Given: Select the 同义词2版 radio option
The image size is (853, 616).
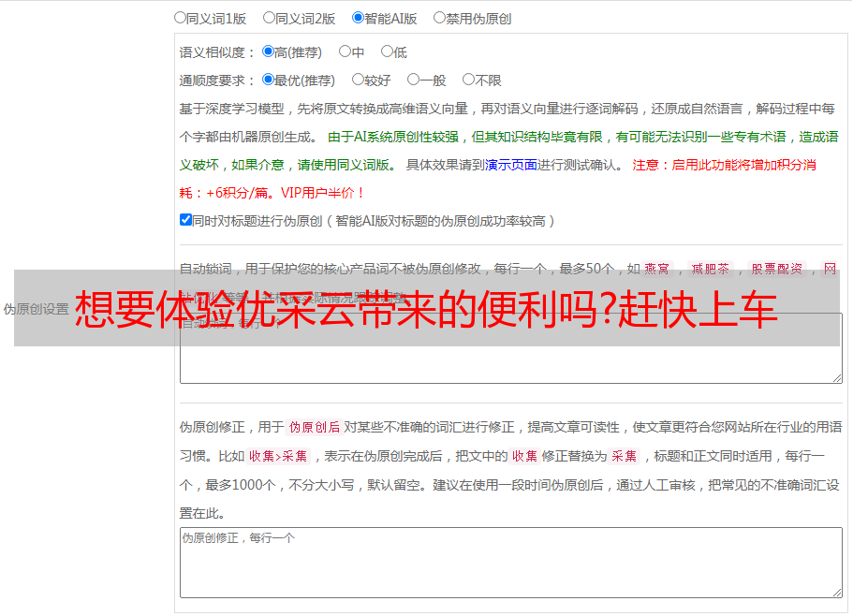Looking at the screenshot, I should tap(269, 18).
